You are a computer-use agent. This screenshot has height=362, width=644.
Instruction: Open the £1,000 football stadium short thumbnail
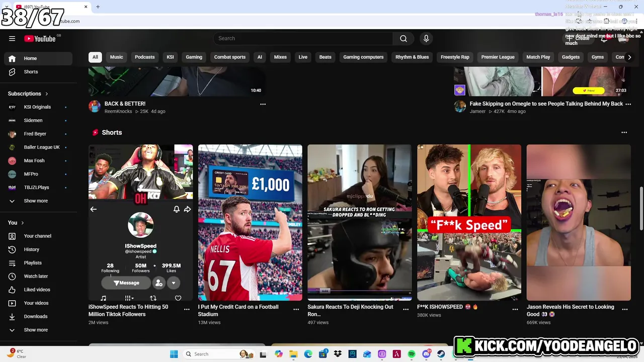[250, 223]
